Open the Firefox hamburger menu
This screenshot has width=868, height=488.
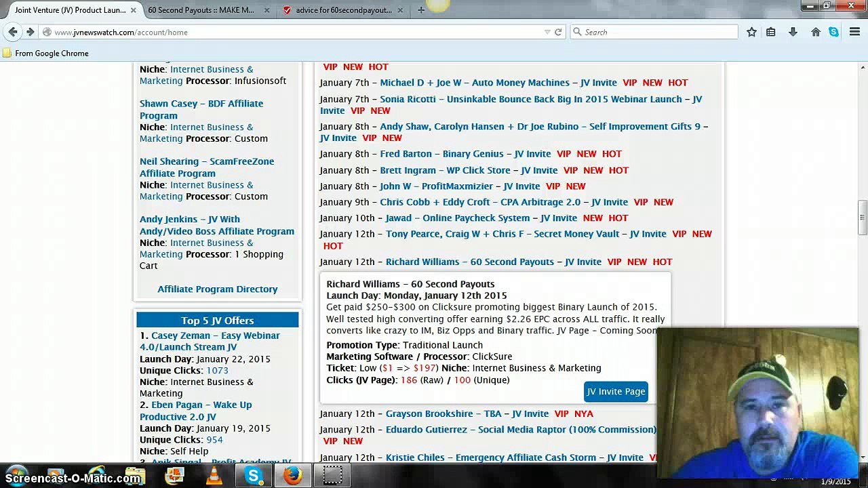[854, 32]
